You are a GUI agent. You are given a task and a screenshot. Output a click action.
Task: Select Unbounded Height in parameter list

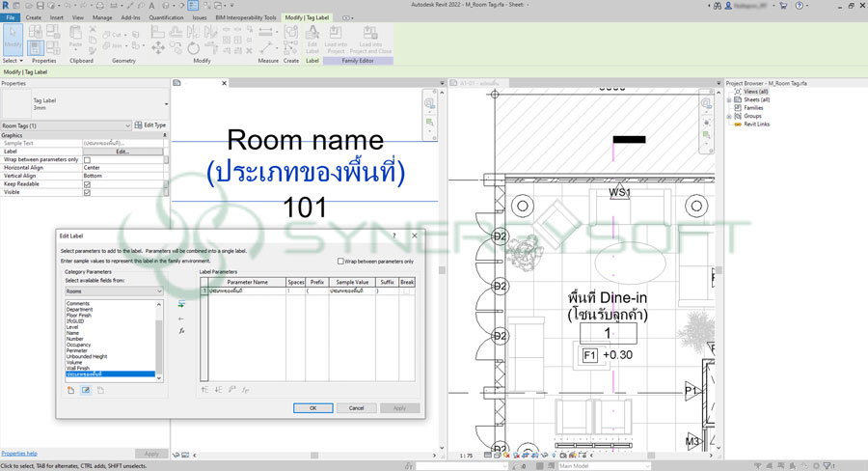click(x=89, y=356)
